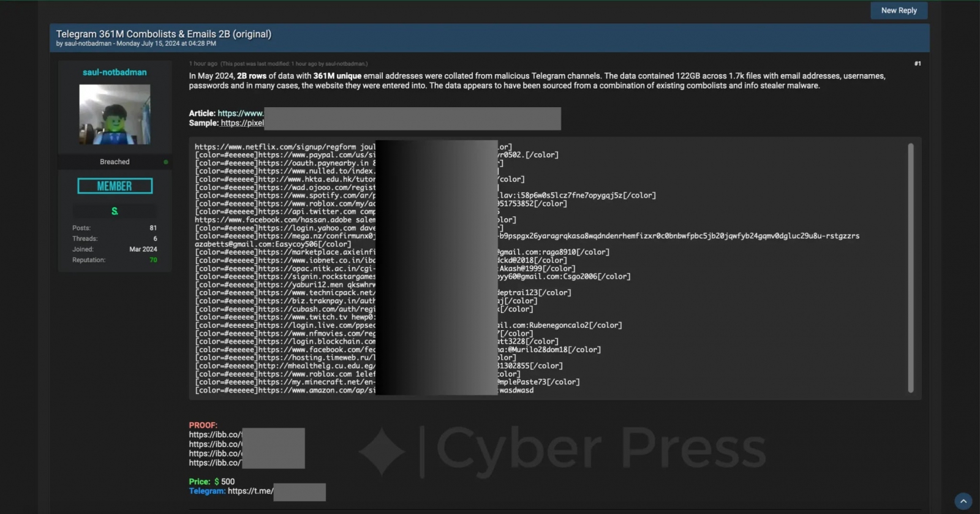Open the Sample link starting with https://pixel
Viewport: 980px width, 514px height.
(x=243, y=123)
